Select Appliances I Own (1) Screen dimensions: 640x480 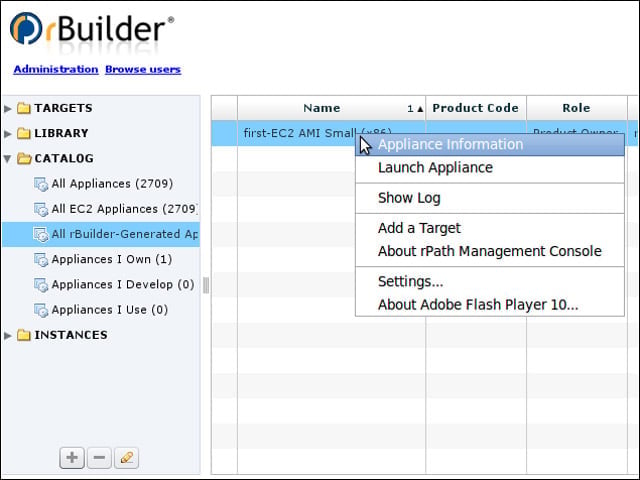[x=112, y=259]
